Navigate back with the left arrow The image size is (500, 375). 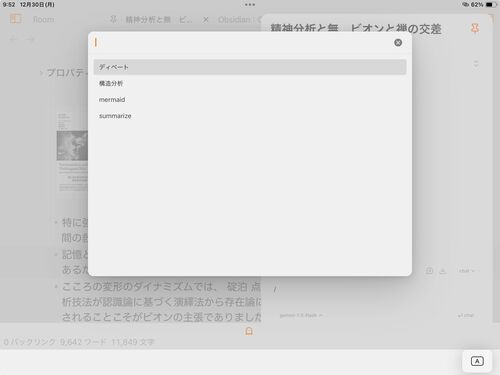(14, 39)
